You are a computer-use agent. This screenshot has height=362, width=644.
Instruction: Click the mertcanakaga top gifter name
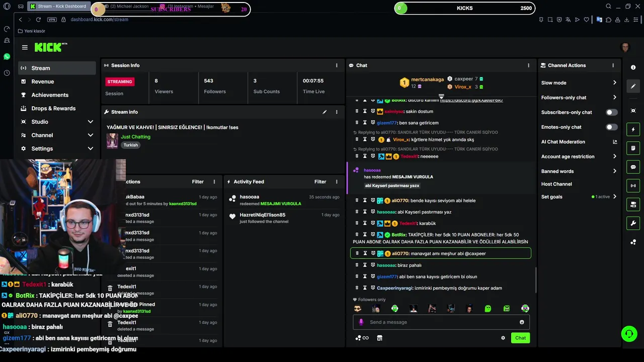[427, 79]
